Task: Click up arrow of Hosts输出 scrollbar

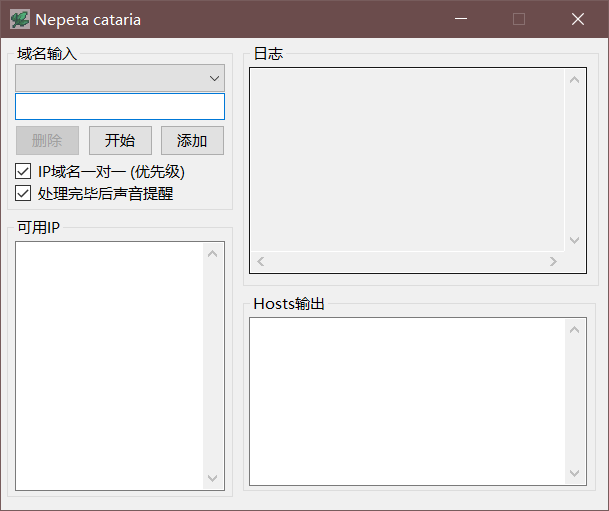Action: coord(574,330)
